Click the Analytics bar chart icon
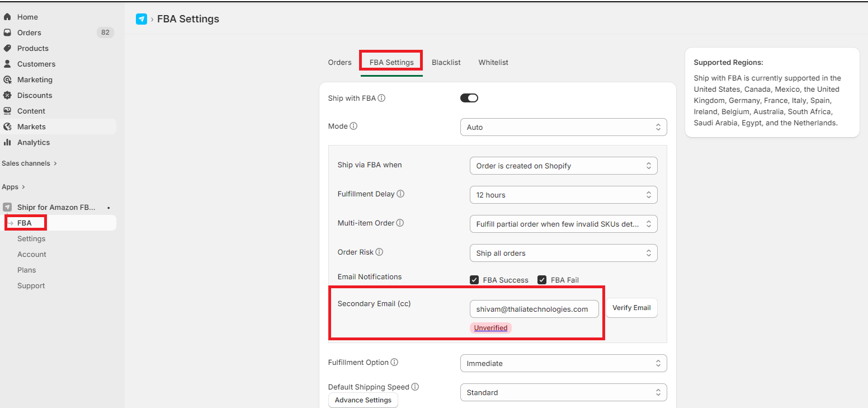The image size is (868, 408). click(x=7, y=142)
